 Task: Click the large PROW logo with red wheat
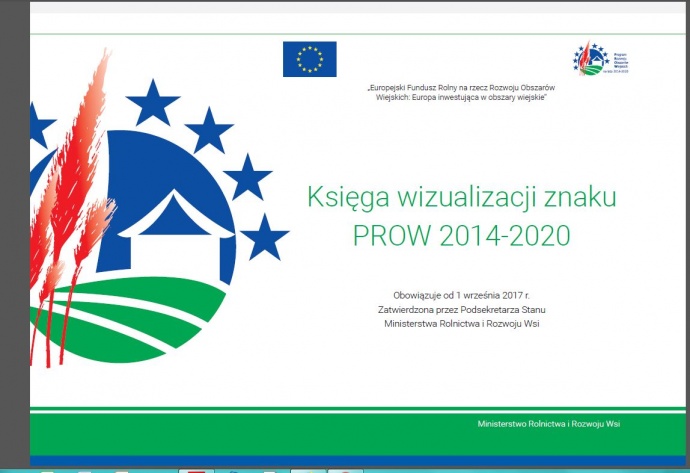click(159, 208)
